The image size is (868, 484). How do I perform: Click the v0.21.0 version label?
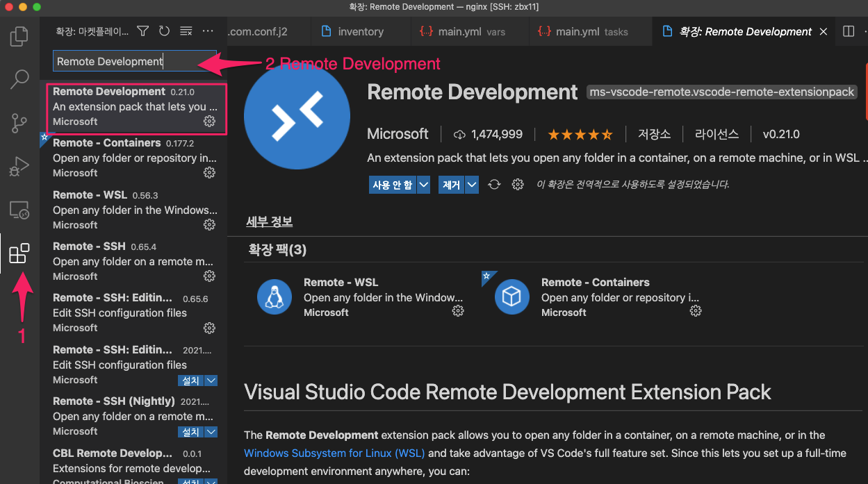781,134
